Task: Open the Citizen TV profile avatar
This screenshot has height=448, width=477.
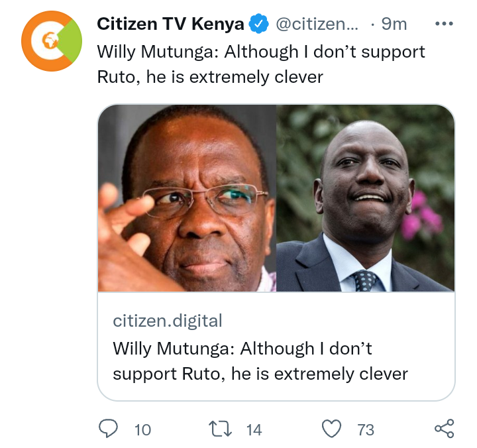Action: [x=52, y=41]
